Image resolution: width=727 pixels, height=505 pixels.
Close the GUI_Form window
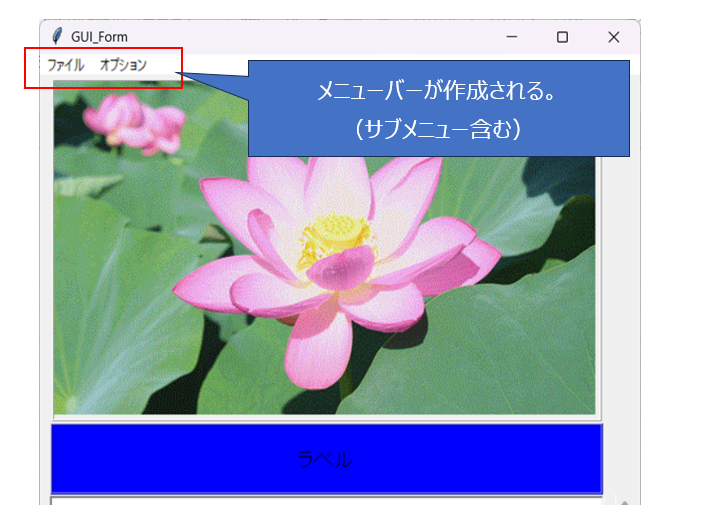click(x=614, y=37)
